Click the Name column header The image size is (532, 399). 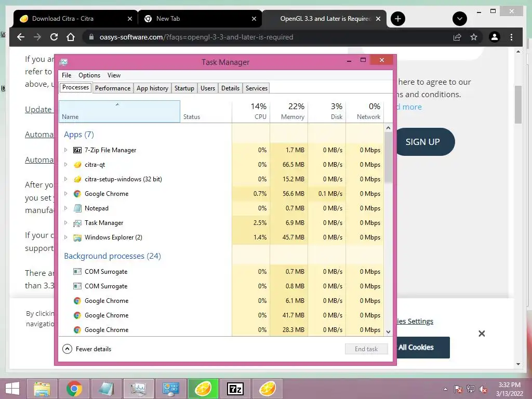[x=119, y=111]
